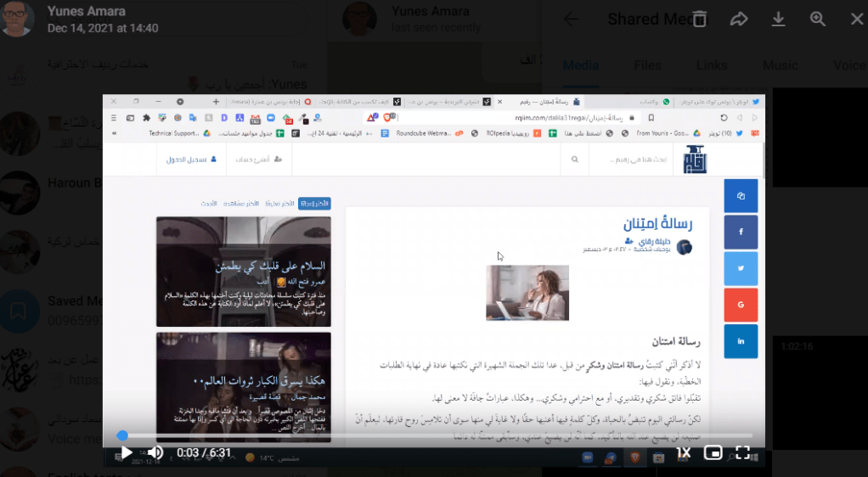Delete this video with the trash icon
Screen dimensions: 868x477
[699, 19]
